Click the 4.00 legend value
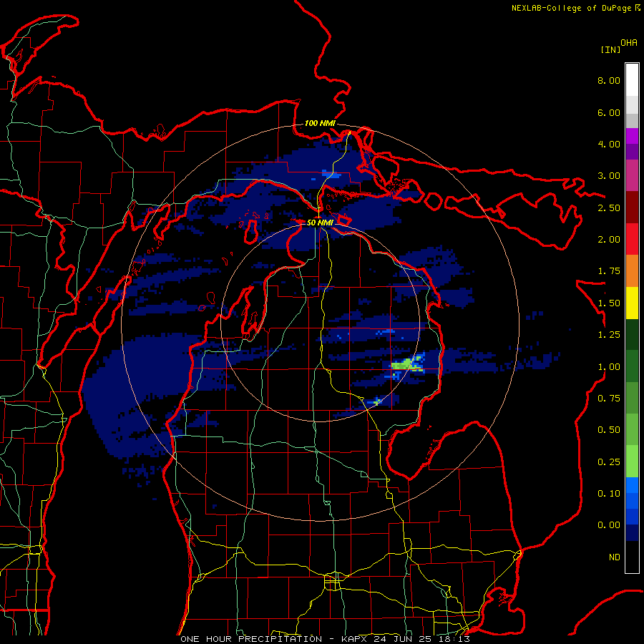 click(609, 144)
